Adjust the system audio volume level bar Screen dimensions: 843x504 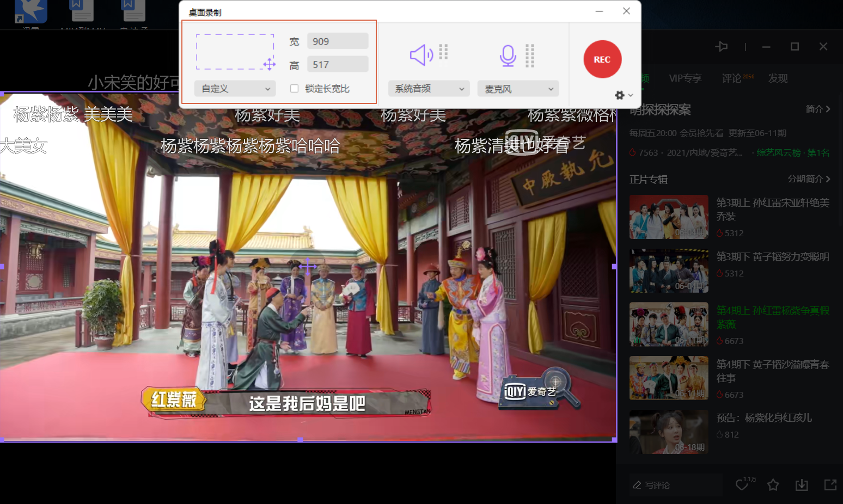pyautogui.click(x=443, y=52)
